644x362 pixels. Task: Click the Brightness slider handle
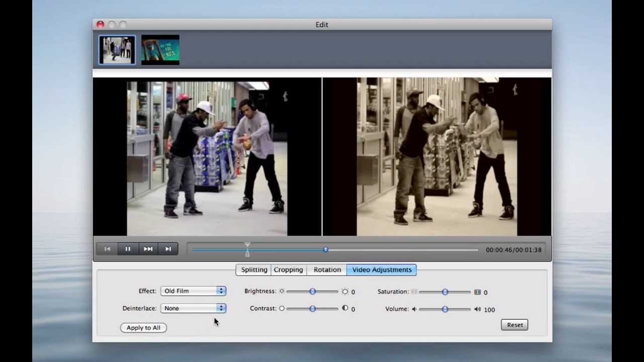point(312,292)
